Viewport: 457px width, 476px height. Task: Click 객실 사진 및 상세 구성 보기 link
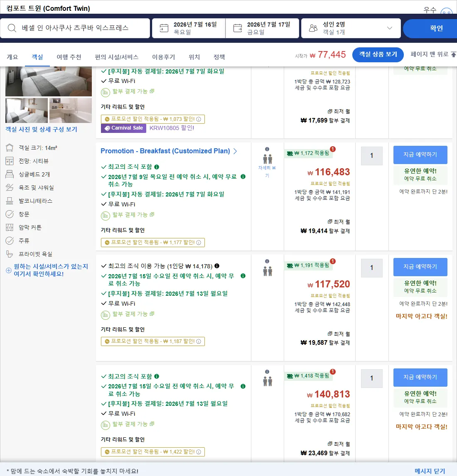pyautogui.click(x=41, y=130)
